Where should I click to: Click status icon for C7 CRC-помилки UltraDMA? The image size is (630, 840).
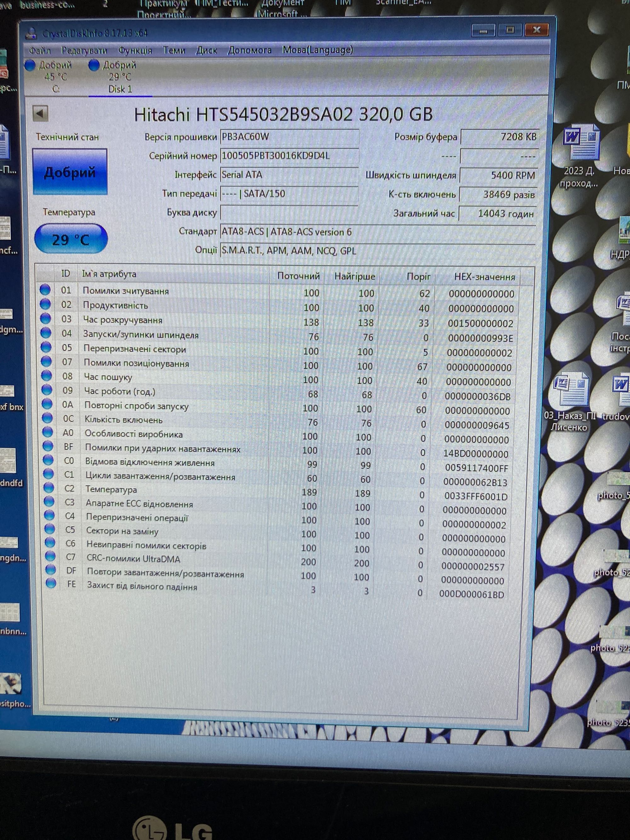pyautogui.click(x=50, y=556)
